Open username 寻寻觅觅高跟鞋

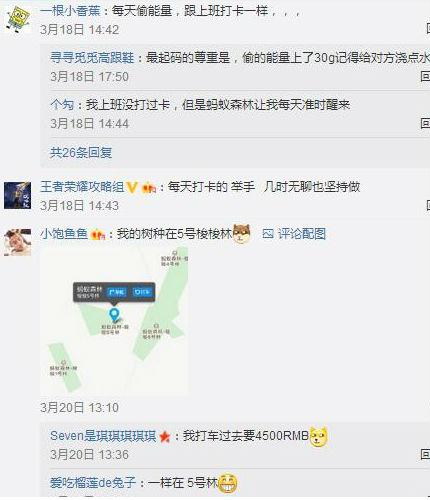[x=92, y=58]
